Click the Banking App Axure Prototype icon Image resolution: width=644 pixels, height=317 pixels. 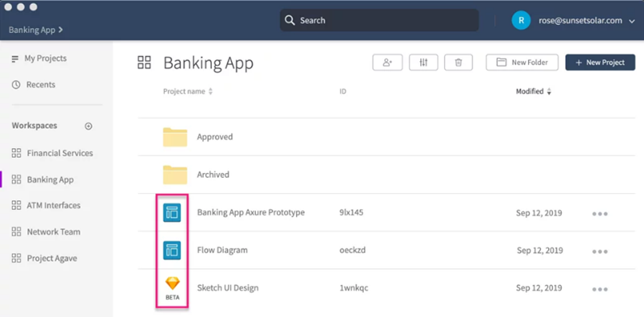coord(172,212)
